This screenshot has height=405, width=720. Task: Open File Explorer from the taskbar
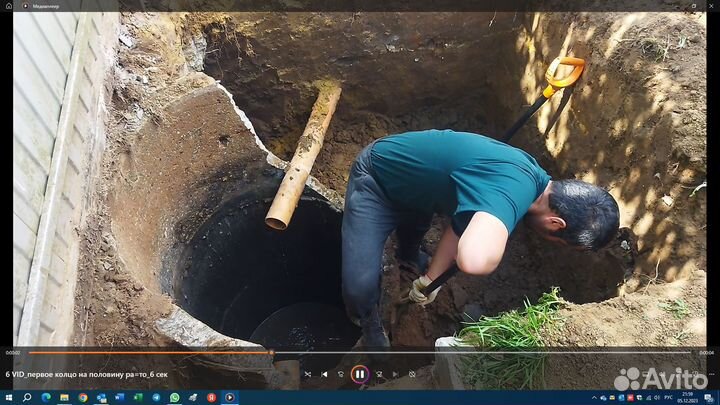64,397
